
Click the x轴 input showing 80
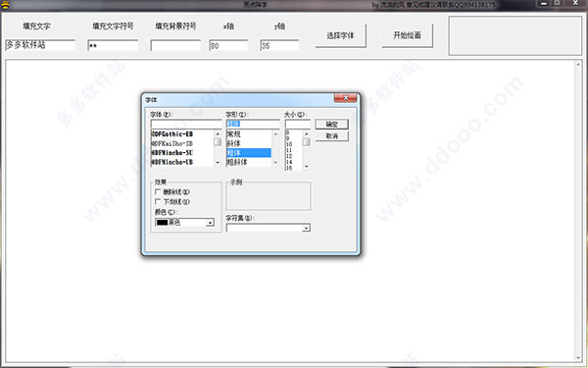pyautogui.click(x=228, y=45)
